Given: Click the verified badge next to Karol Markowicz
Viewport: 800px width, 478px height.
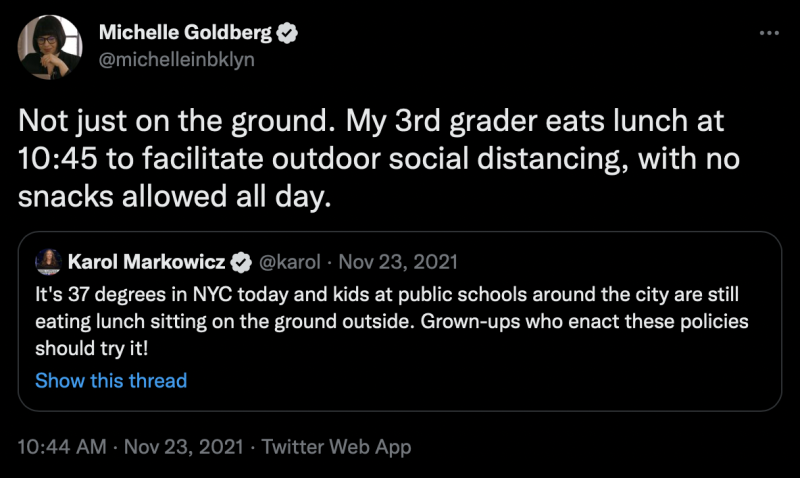Looking at the screenshot, I should point(241,263).
